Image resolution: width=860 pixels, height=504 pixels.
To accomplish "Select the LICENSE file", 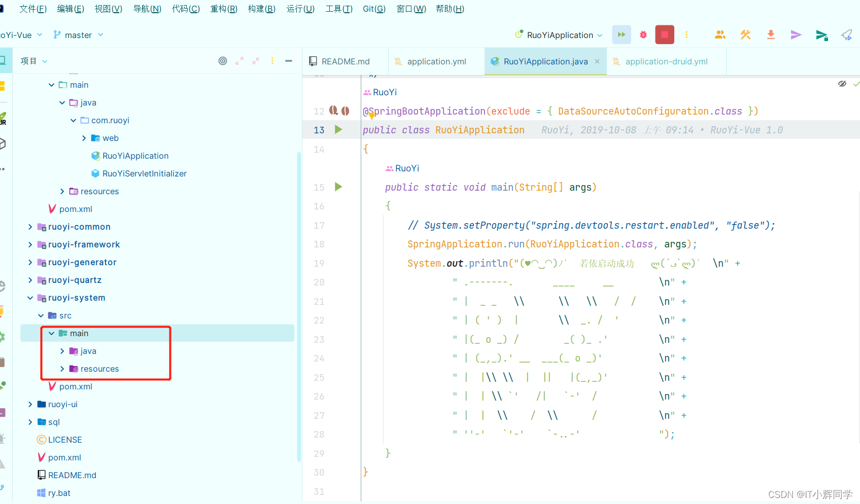I will pos(65,440).
